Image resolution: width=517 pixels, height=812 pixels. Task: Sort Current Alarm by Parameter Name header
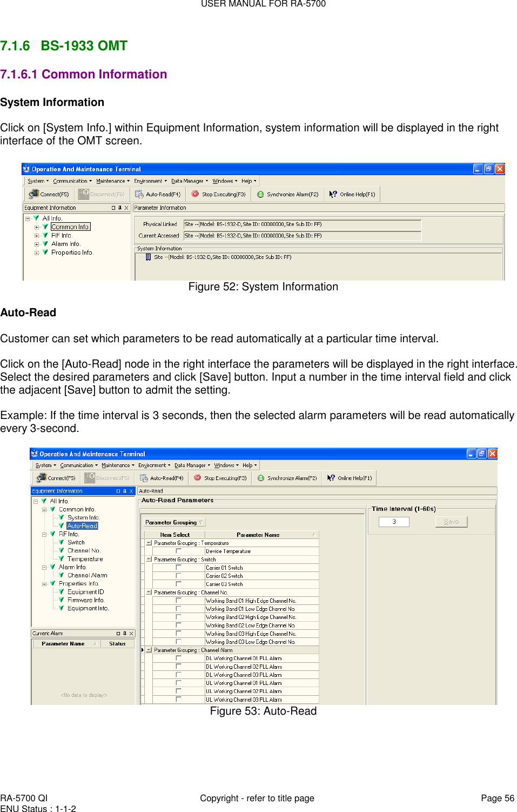click(x=66, y=644)
